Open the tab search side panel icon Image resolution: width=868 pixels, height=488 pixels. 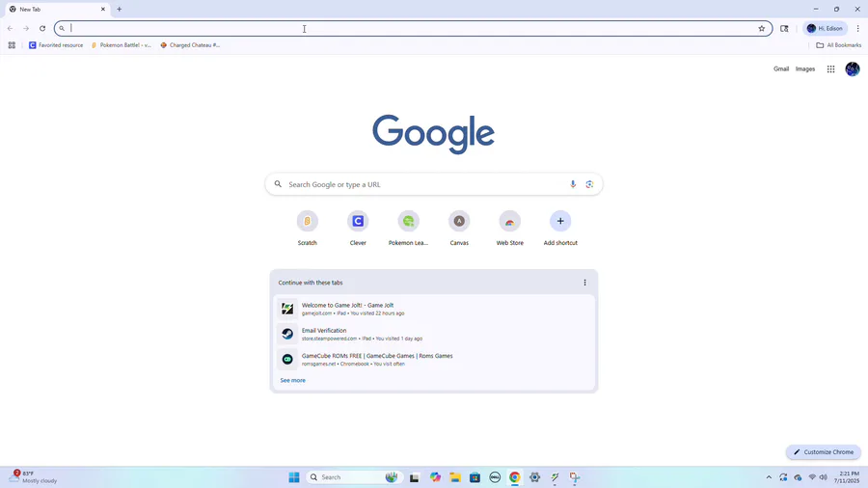(784, 28)
